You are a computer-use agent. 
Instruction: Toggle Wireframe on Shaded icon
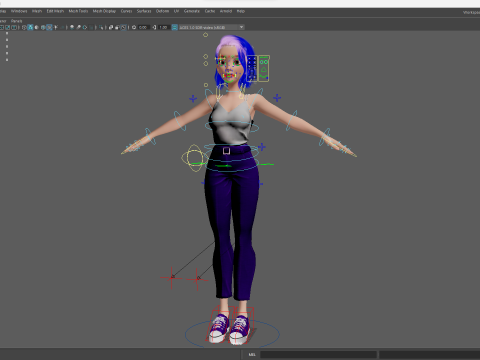[x=43, y=27]
